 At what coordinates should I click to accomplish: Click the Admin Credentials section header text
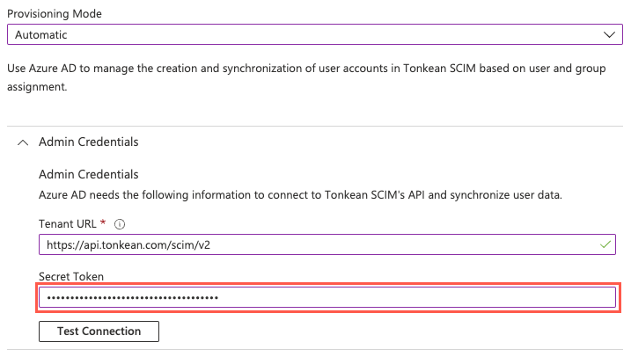(88, 142)
